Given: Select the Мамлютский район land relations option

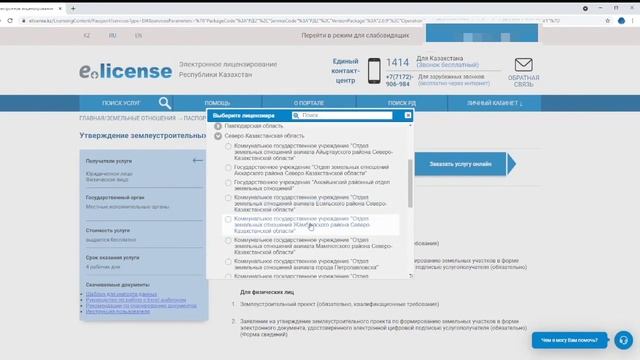Looking at the screenshot, I should pyautogui.click(x=228, y=240).
